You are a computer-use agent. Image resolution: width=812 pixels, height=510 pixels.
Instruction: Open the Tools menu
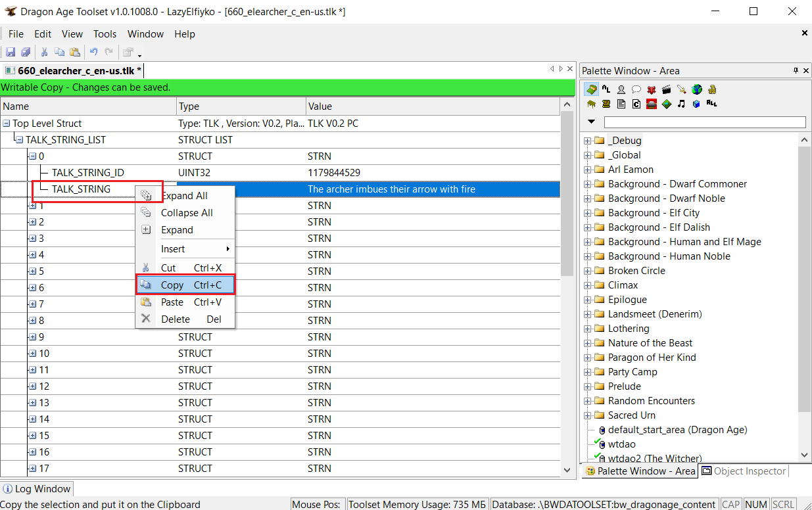105,34
